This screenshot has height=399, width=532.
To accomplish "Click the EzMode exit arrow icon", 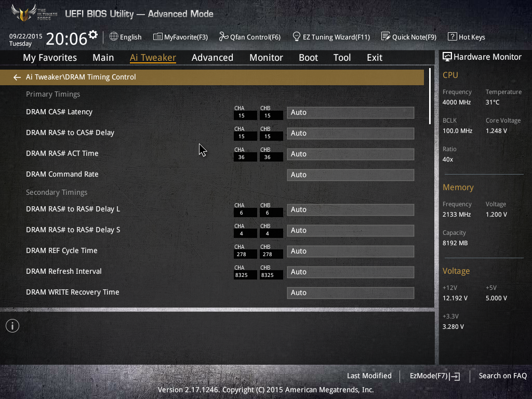I will tap(455, 376).
